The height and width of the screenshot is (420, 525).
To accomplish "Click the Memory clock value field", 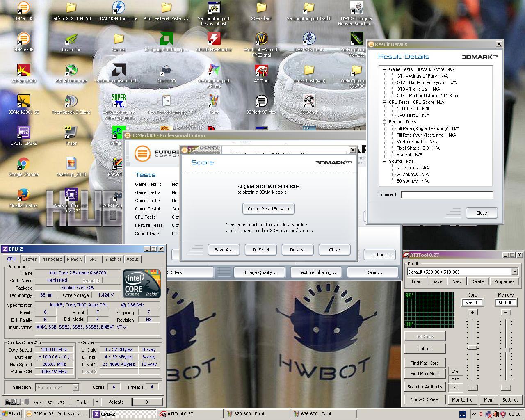I will [x=506, y=303].
